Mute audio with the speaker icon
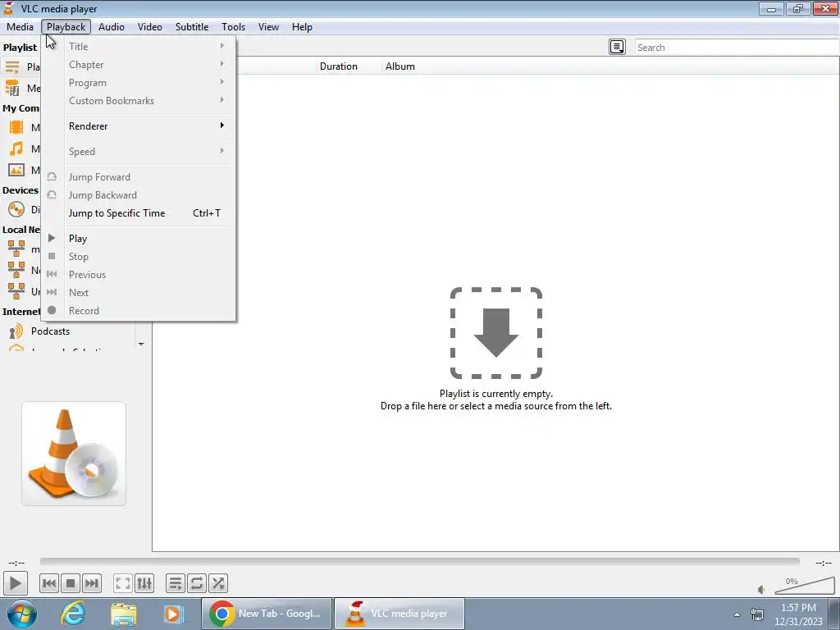Image resolution: width=840 pixels, height=630 pixels. 761,590
